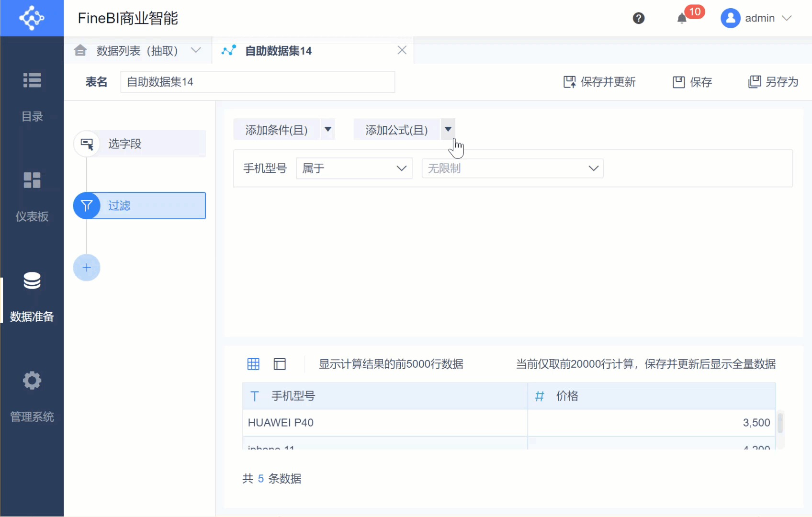The width and height of the screenshot is (812, 517).
Task: Open the 管理系统 settings gear section
Action: (x=32, y=396)
